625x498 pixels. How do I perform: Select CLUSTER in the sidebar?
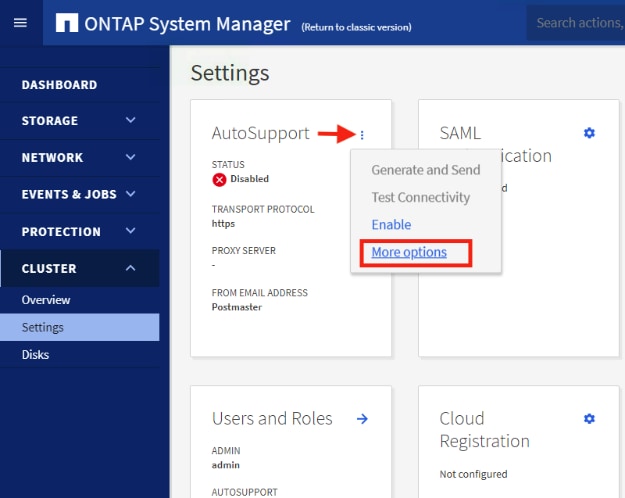(x=49, y=268)
